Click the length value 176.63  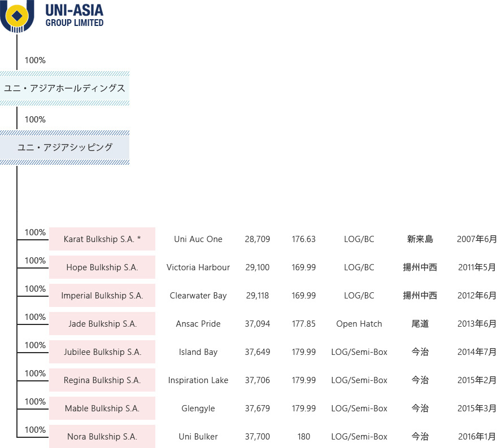point(304,239)
